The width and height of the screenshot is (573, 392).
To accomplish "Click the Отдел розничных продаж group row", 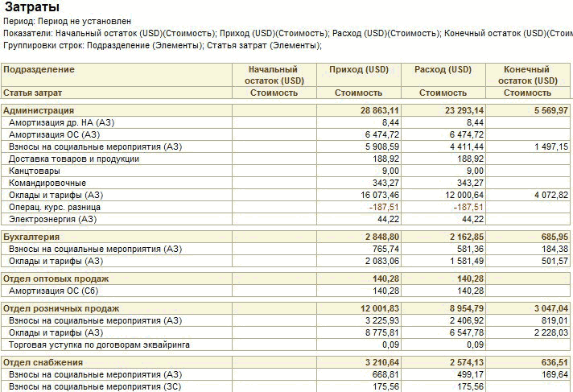I will pos(61,308).
